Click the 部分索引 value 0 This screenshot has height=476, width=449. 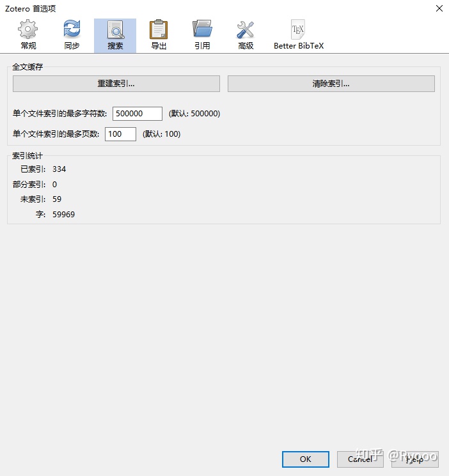point(54,184)
